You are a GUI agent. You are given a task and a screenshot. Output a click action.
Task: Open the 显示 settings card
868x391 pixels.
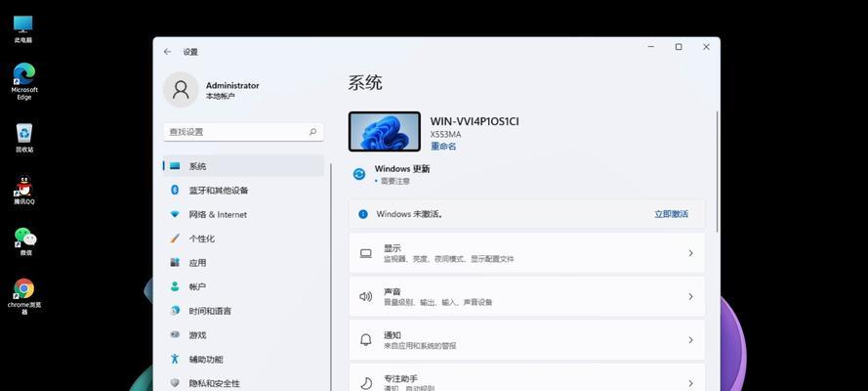pos(526,253)
